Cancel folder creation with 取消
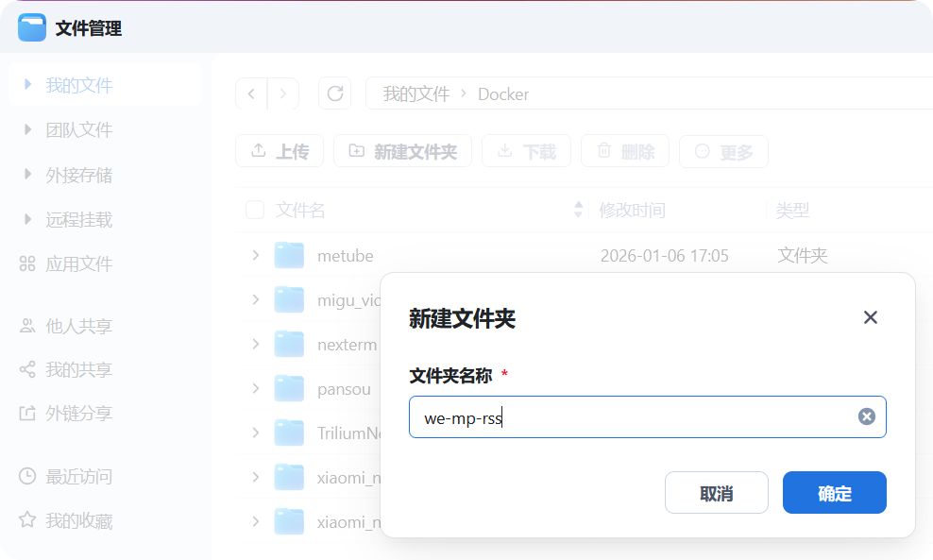 [716, 492]
